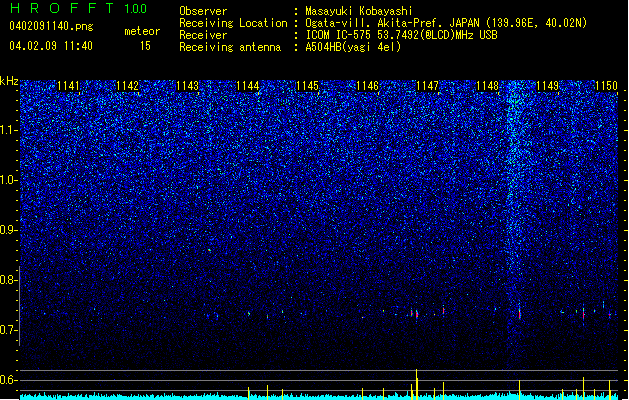This screenshot has width=629, height=400.
Task: Click the 1144 time marker
Action: tap(248, 85)
